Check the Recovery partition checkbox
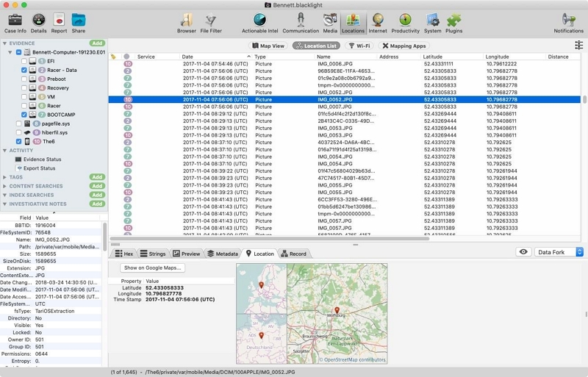588x377 pixels. tap(24, 87)
